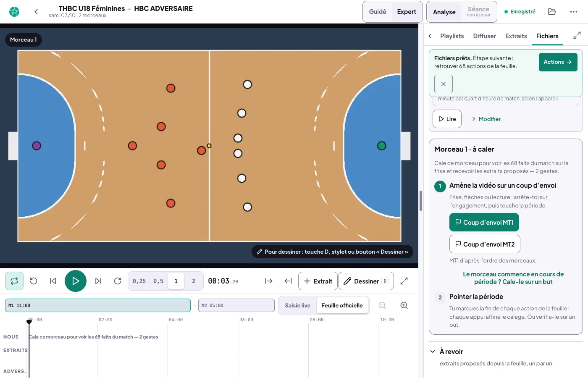Open the folder icon in header
This screenshot has height=378, width=588.
pyautogui.click(x=552, y=12)
